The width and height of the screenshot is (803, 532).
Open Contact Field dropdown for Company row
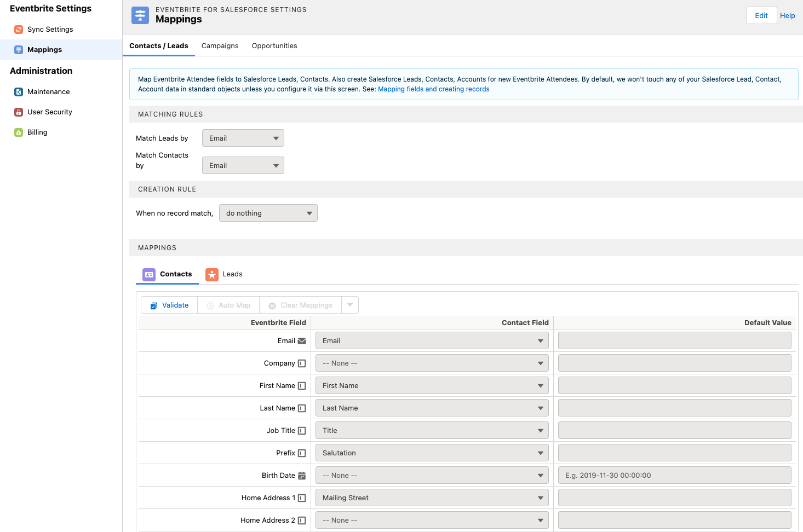[432, 363]
